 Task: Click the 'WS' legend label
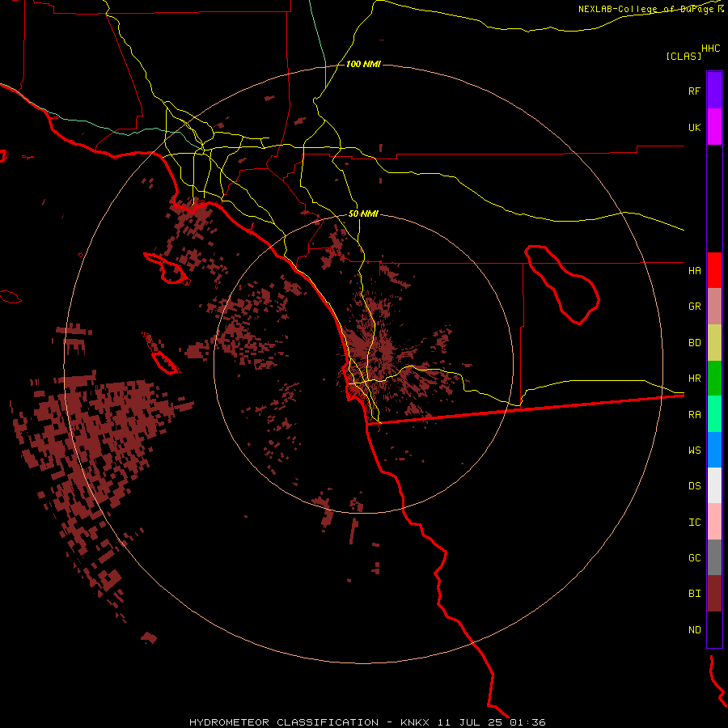pos(694,450)
